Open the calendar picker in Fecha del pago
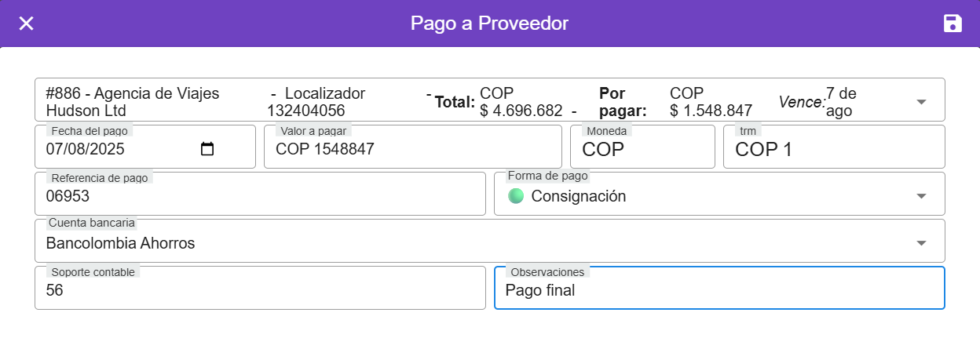The image size is (980, 338). click(x=207, y=149)
